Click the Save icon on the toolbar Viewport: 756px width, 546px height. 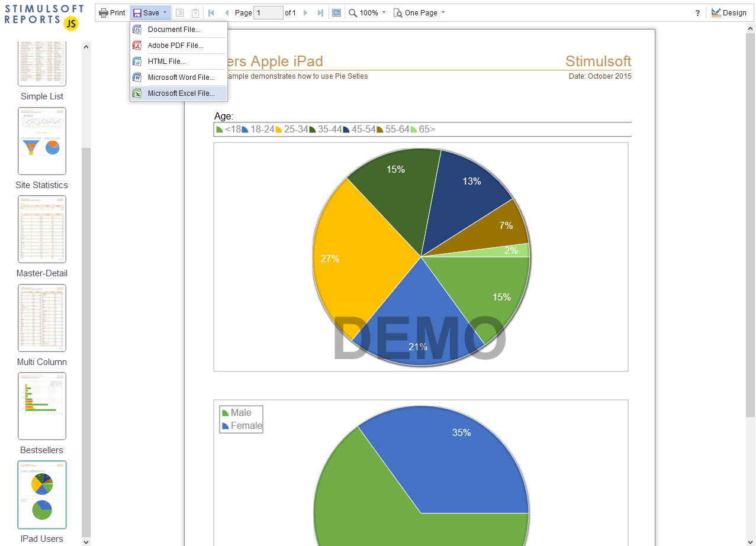137,12
